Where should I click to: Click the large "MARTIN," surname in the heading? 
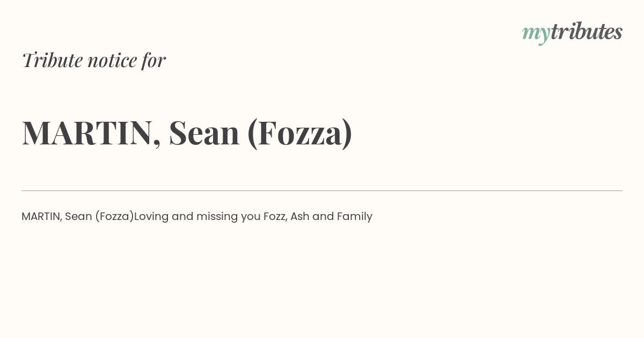91,133
